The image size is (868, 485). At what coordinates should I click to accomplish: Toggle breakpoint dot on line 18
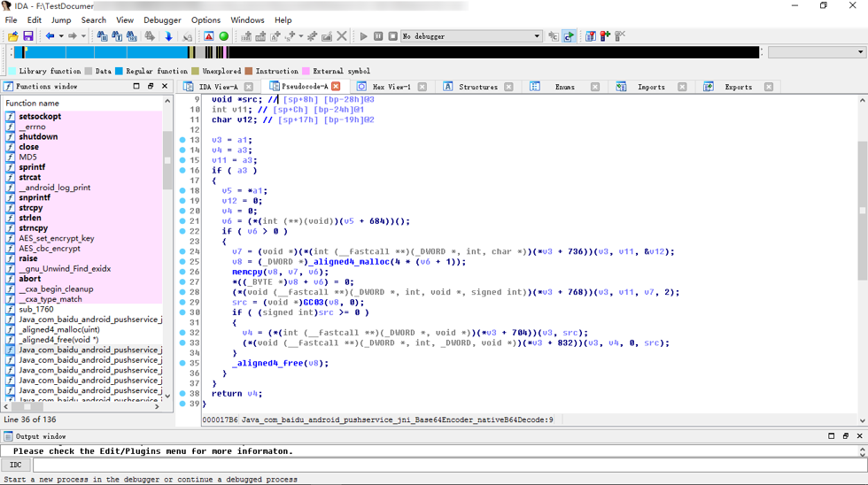(x=182, y=191)
